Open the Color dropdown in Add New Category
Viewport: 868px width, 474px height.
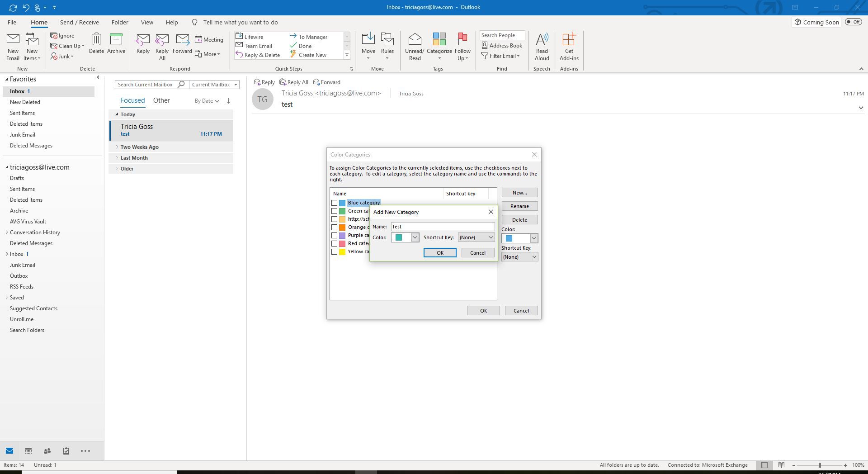pos(415,238)
